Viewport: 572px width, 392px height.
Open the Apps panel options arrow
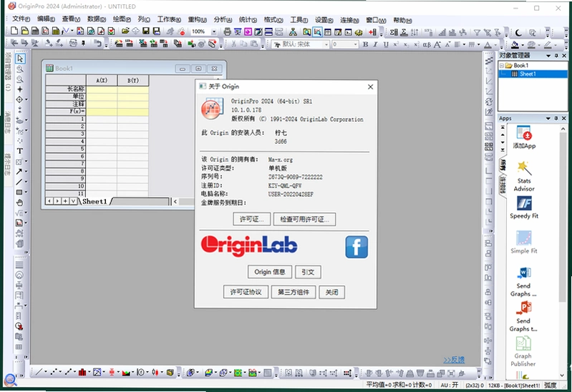(x=548, y=119)
